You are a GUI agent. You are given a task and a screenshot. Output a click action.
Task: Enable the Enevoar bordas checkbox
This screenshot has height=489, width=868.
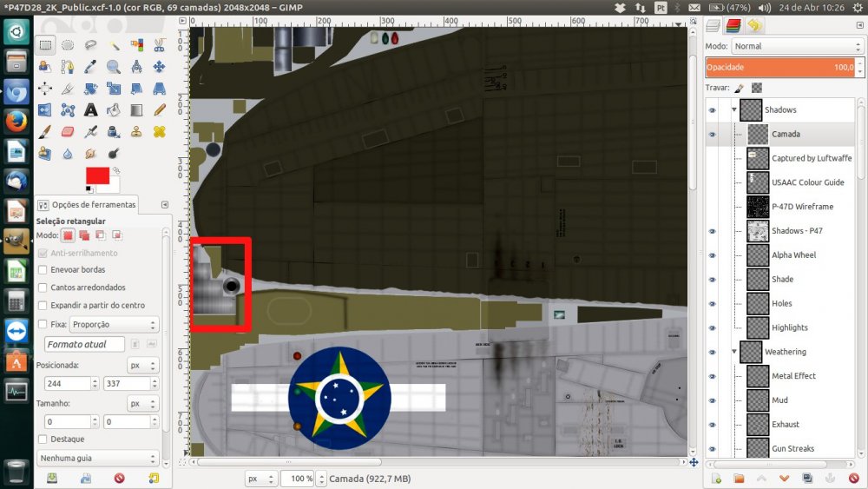click(x=43, y=270)
